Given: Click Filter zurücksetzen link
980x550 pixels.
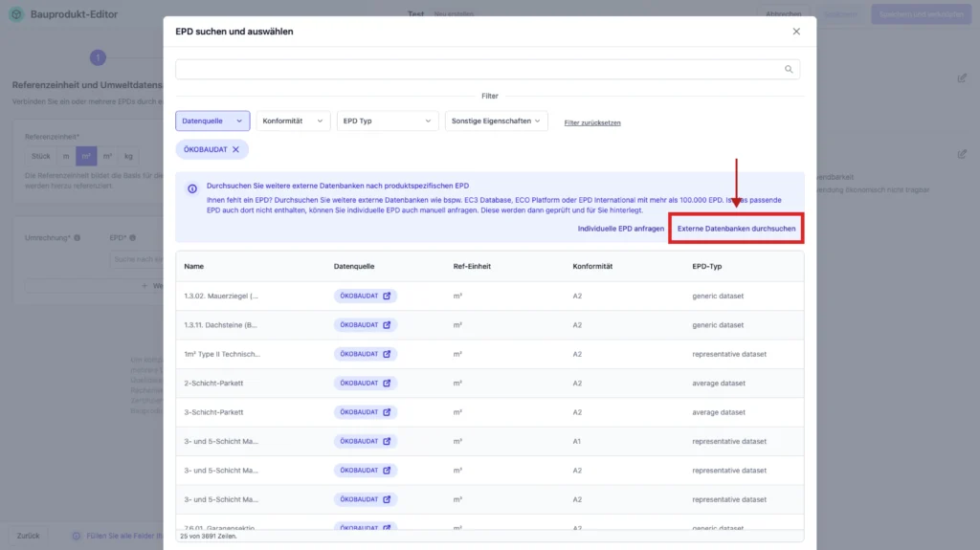Looking at the screenshot, I should (x=592, y=122).
